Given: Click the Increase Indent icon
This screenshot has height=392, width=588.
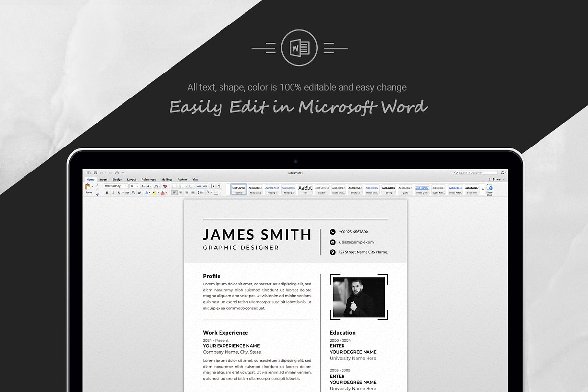Looking at the screenshot, I should point(205,186).
